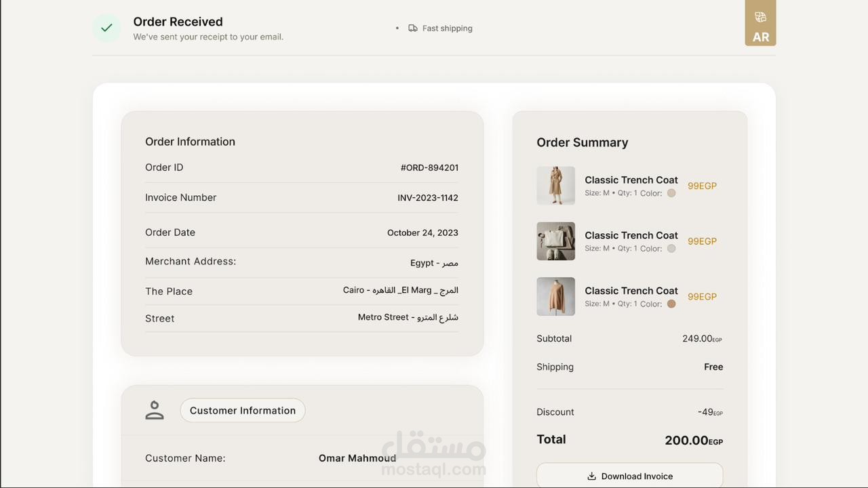The width and height of the screenshot is (868, 488).
Task: Click the Fast shipping label text
Action: click(447, 28)
